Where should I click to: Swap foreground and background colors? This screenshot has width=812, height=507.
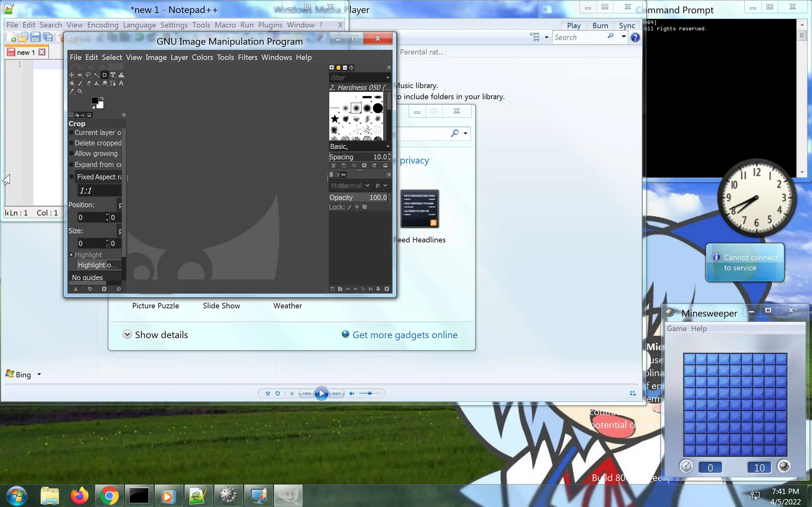point(102,99)
